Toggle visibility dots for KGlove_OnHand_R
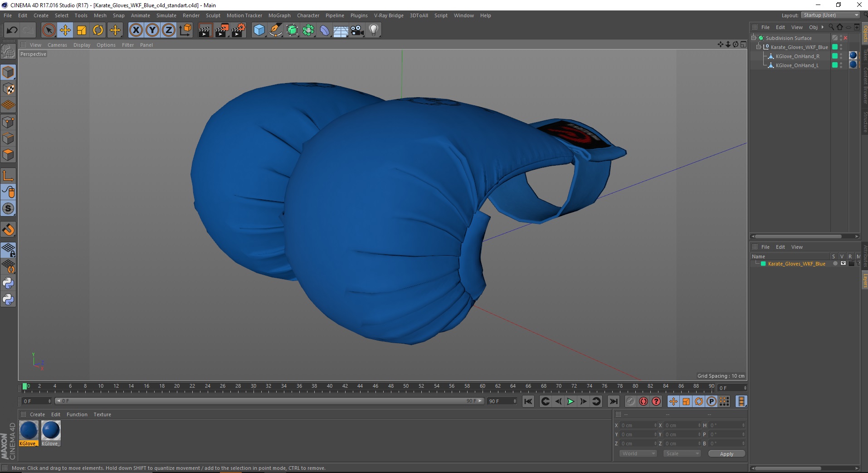 click(x=841, y=56)
